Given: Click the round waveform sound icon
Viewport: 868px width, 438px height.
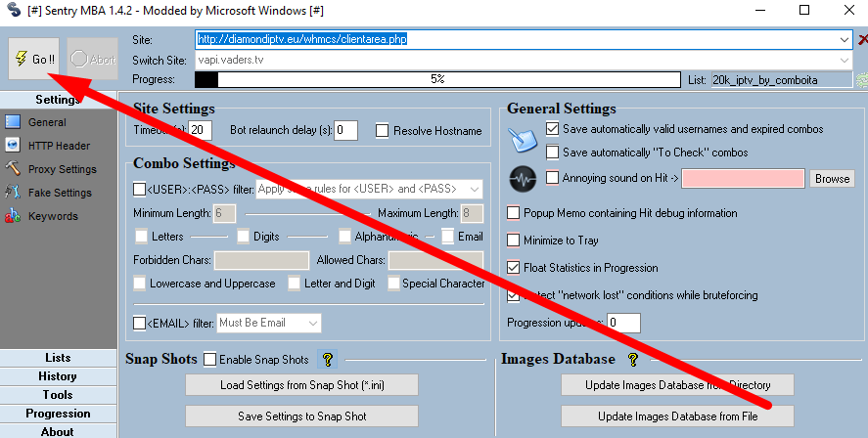Looking at the screenshot, I should [523, 179].
